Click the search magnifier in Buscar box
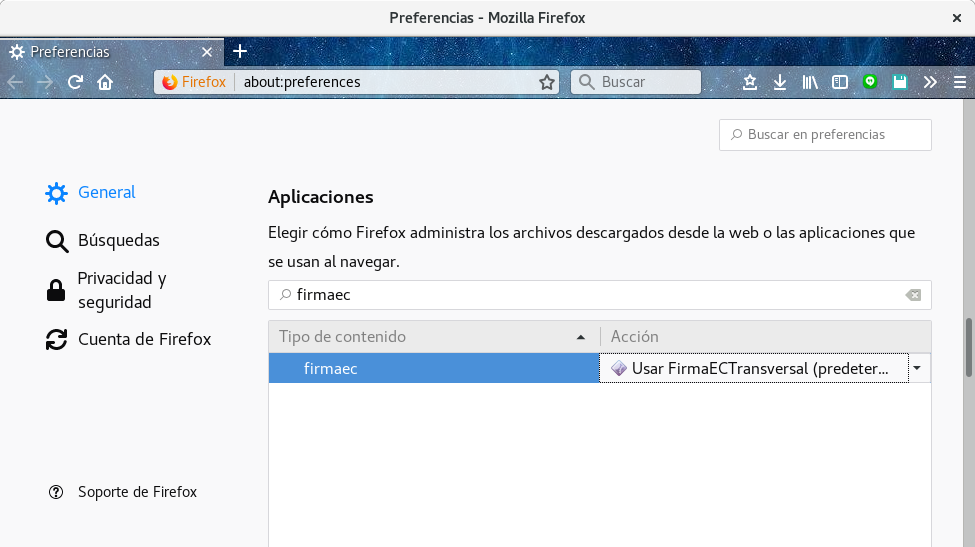Viewport: 975px width, 547px height. pos(586,82)
